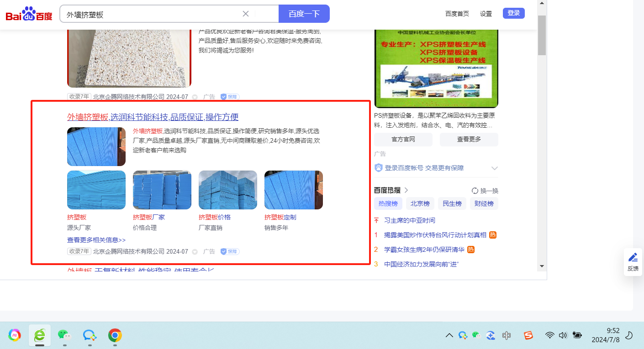Open the 设置 settings menu
Screen dimensions: 644x349
pyautogui.click(x=486, y=14)
